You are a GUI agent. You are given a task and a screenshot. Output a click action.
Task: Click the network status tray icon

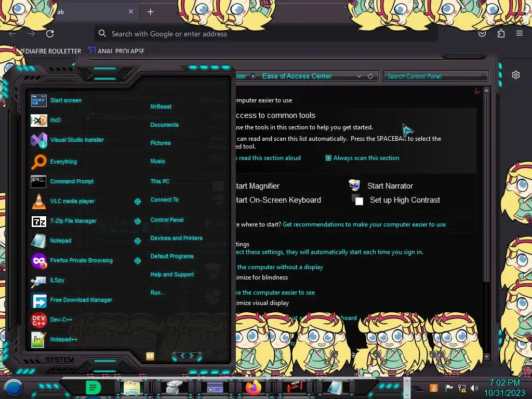coord(462,388)
